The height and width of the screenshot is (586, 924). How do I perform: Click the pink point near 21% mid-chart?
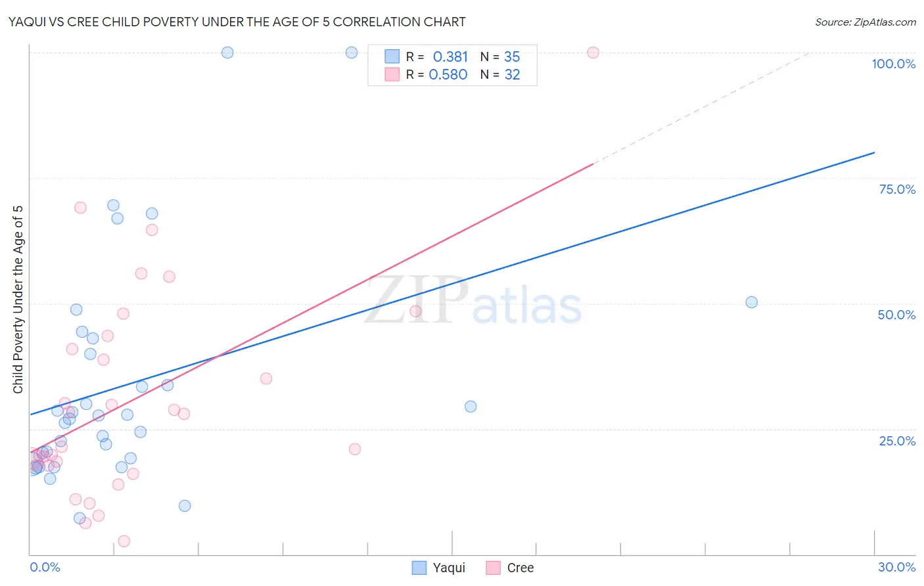(x=355, y=449)
